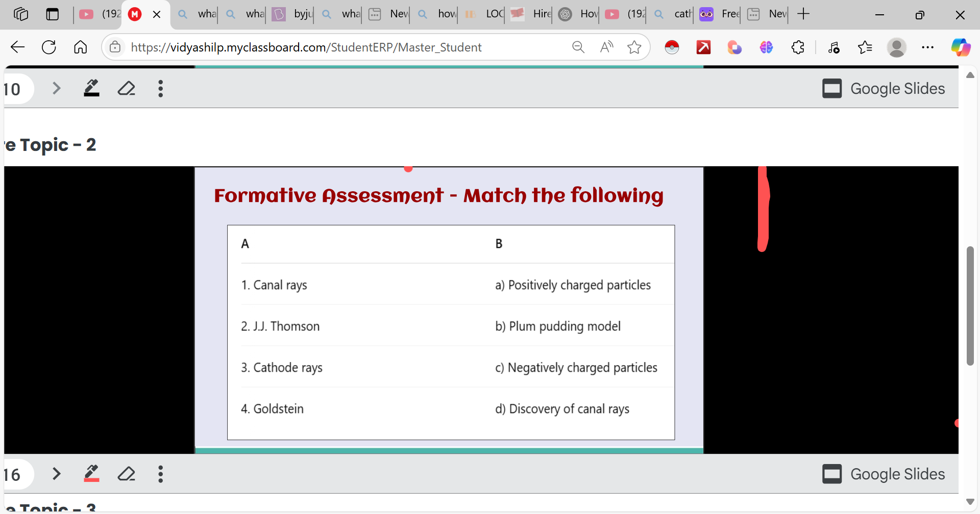Open the three-dot options menu on slide 10
Screen dimensions: 980x514
click(160, 88)
